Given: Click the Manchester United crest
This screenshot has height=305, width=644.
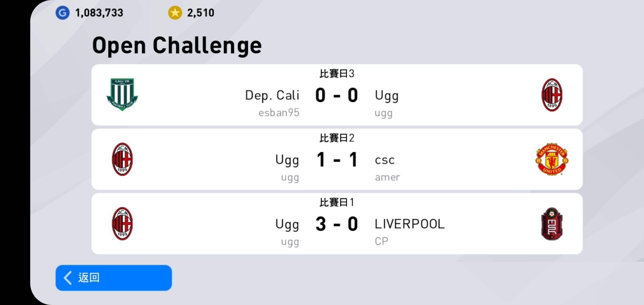Looking at the screenshot, I should click(x=552, y=159).
